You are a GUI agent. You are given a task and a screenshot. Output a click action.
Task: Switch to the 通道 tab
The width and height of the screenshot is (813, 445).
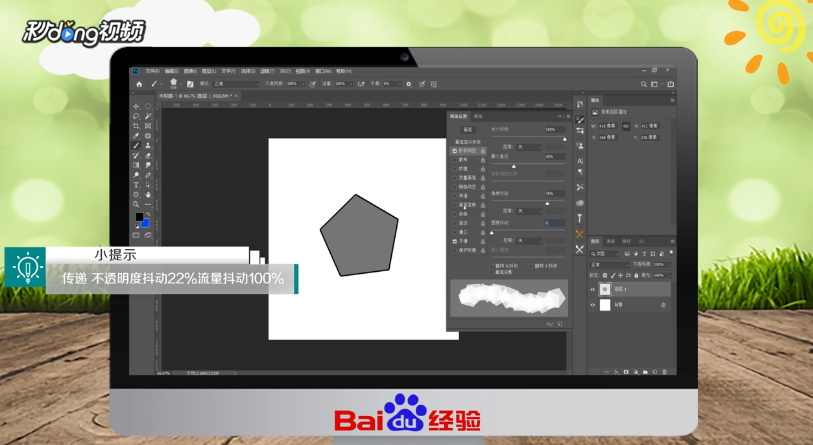(611, 241)
